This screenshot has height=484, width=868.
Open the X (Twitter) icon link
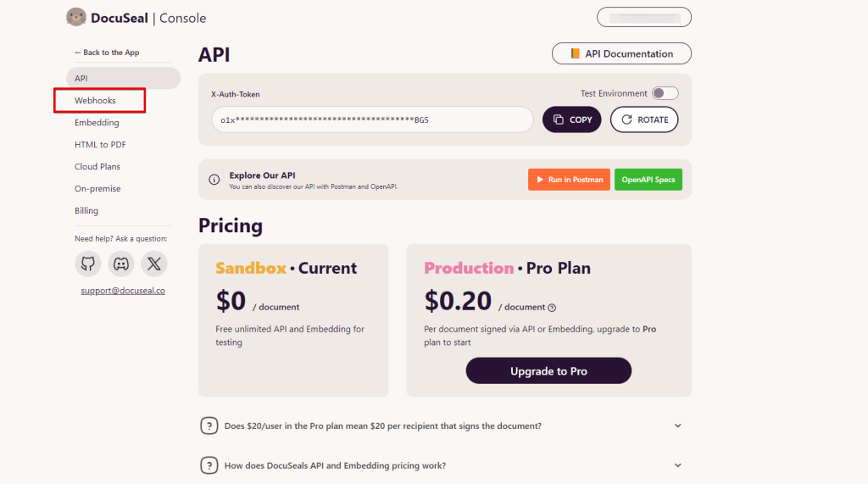pos(154,264)
